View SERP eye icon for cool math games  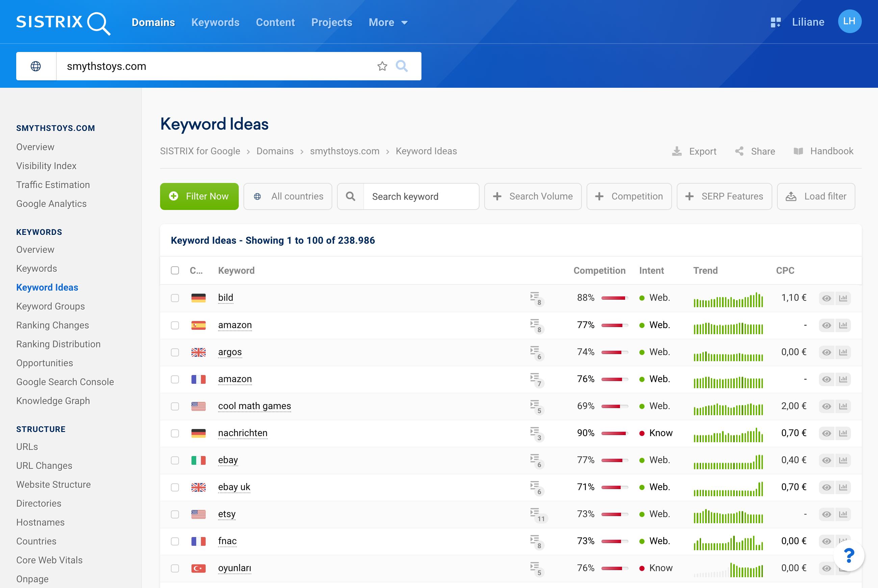click(x=827, y=406)
